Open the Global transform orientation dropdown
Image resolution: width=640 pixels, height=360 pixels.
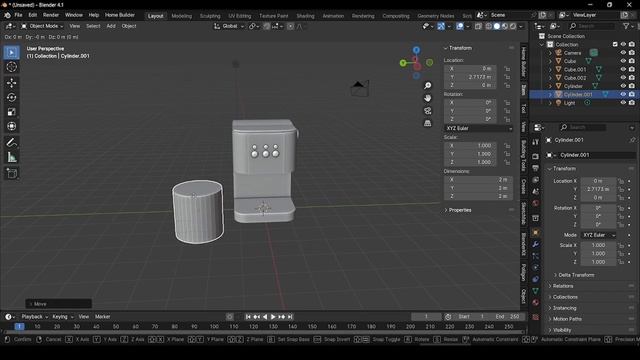tap(229, 26)
